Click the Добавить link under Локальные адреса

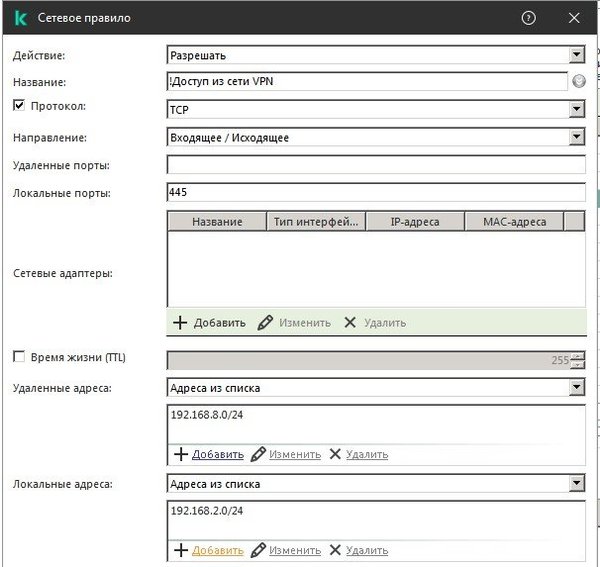tap(217, 550)
